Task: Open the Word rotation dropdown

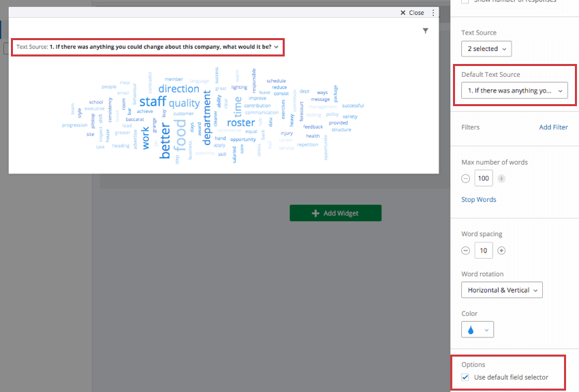Action: coord(502,290)
